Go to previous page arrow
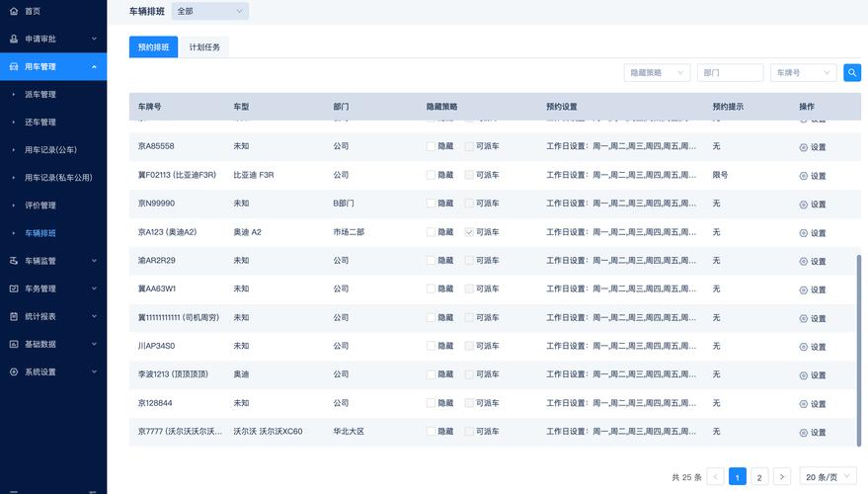868x494 pixels. pos(715,477)
